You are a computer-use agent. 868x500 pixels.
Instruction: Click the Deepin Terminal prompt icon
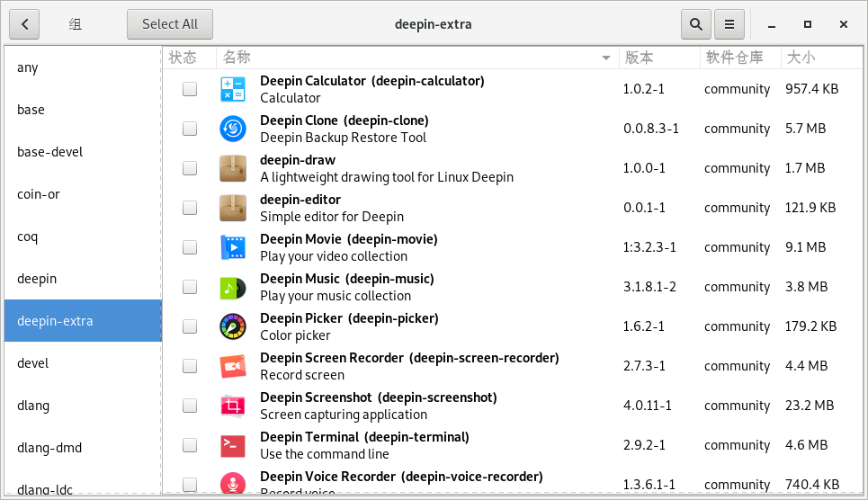pyautogui.click(x=232, y=445)
